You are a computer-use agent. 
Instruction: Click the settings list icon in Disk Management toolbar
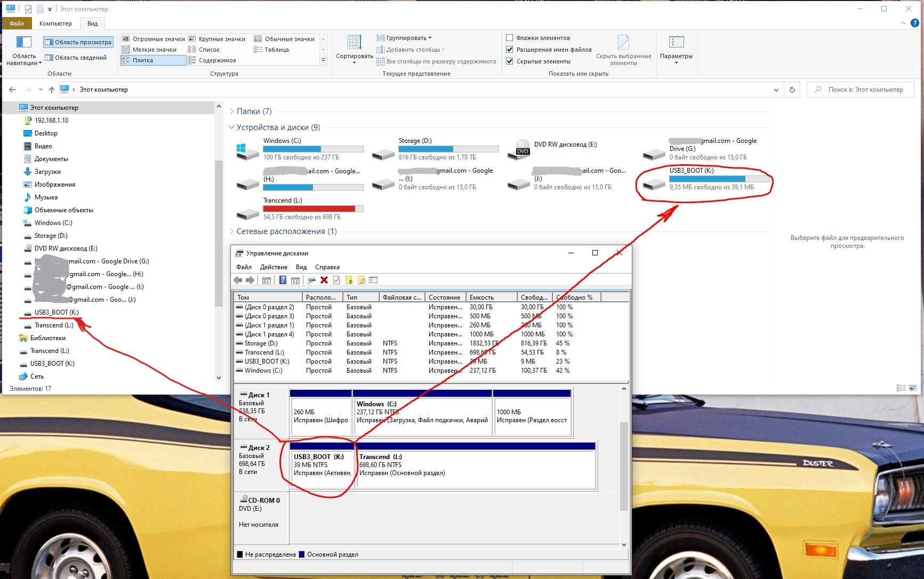click(x=373, y=280)
